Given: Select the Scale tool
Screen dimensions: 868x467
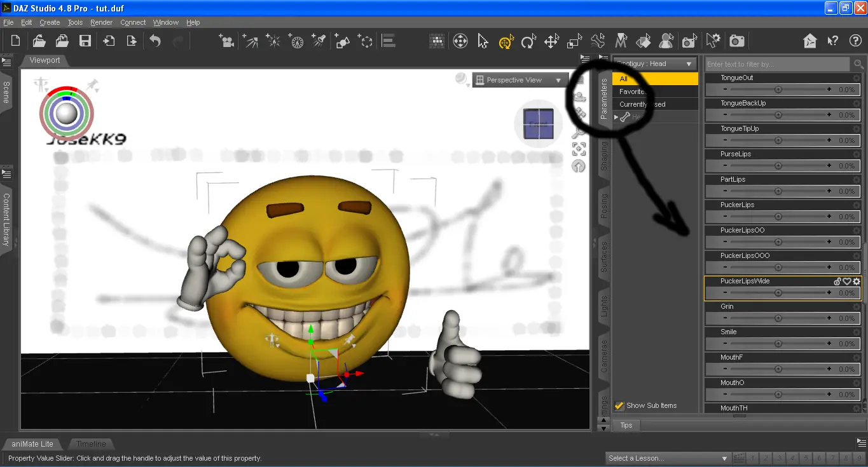Looking at the screenshot, I should tap(573, 40).
